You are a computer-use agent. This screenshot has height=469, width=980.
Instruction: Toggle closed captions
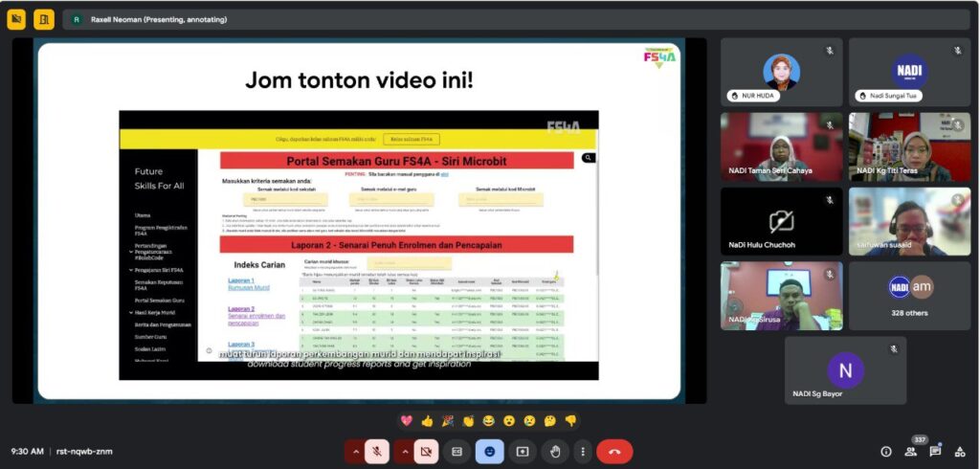click(457, 451)
